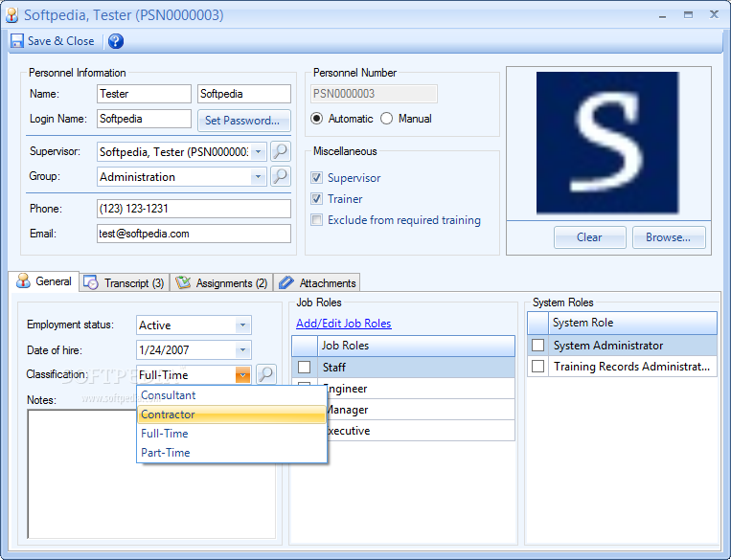Select the System Administrator row label
This screenshot has width=731, height=560.
click(608, 346)
